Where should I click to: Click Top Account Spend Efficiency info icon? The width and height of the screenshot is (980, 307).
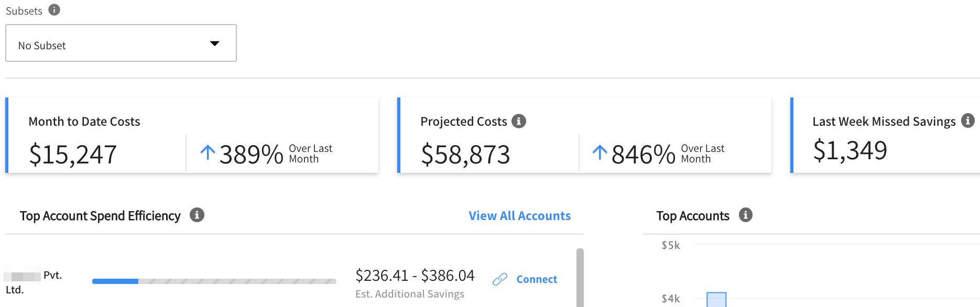click(197, 215)
